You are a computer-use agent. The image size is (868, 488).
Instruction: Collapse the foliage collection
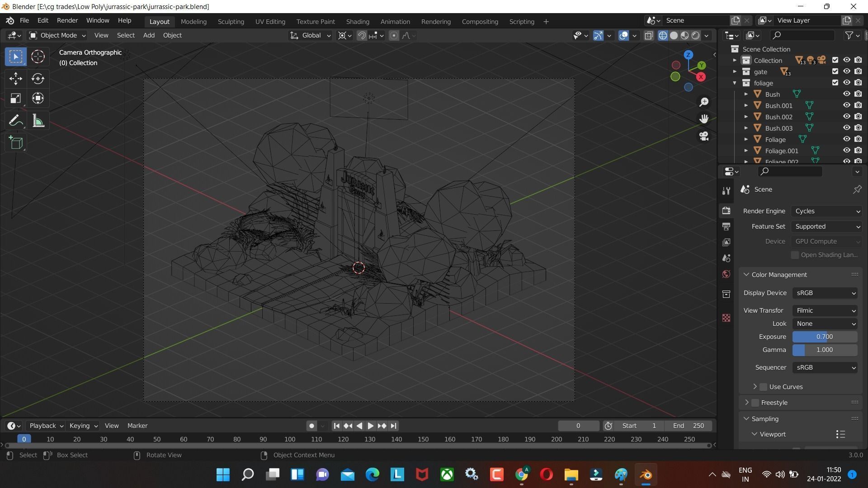(x=735, y=83)
